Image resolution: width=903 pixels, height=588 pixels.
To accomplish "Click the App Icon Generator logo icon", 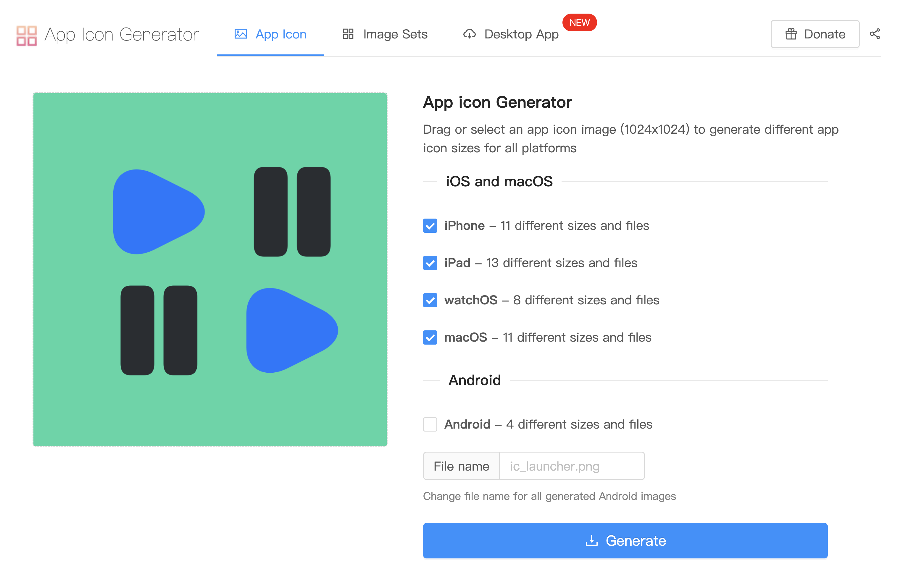I will point(27,35).
